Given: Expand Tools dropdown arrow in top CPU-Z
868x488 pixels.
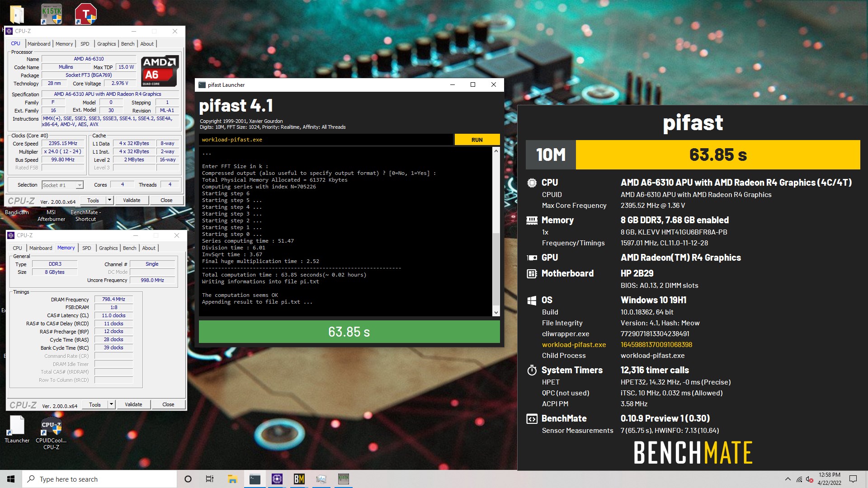Looking at the screenshot, I should 109,200.
